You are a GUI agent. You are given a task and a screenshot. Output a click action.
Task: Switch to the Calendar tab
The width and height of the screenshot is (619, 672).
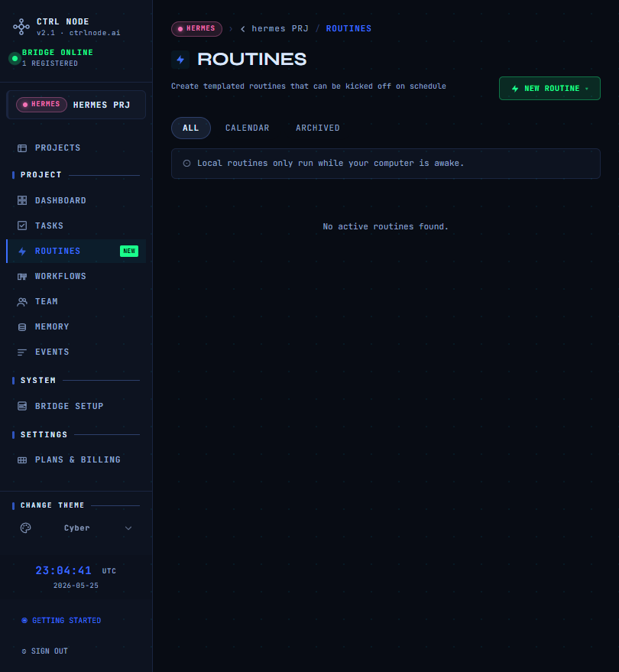click(247, 128)
